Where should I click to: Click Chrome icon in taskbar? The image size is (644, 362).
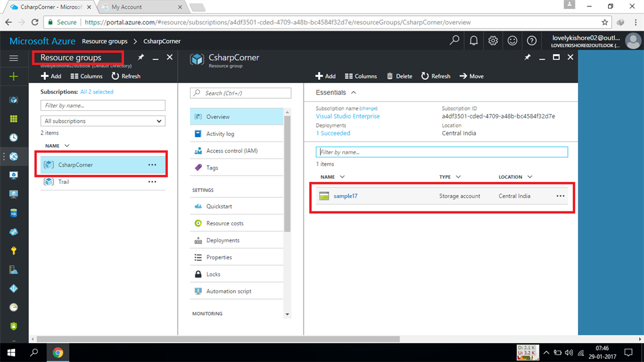coord(58,353)
